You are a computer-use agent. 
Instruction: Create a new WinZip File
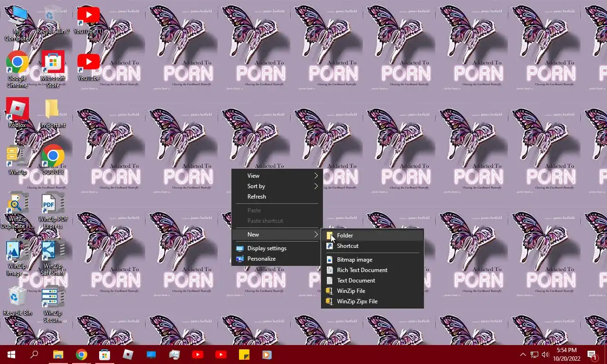tap(372, 291)
